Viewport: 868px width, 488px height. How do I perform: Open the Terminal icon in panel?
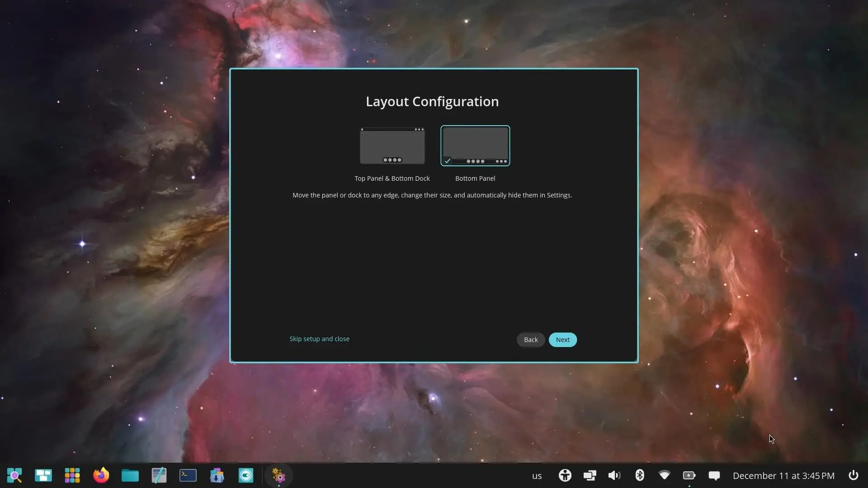tap(188, 475)
